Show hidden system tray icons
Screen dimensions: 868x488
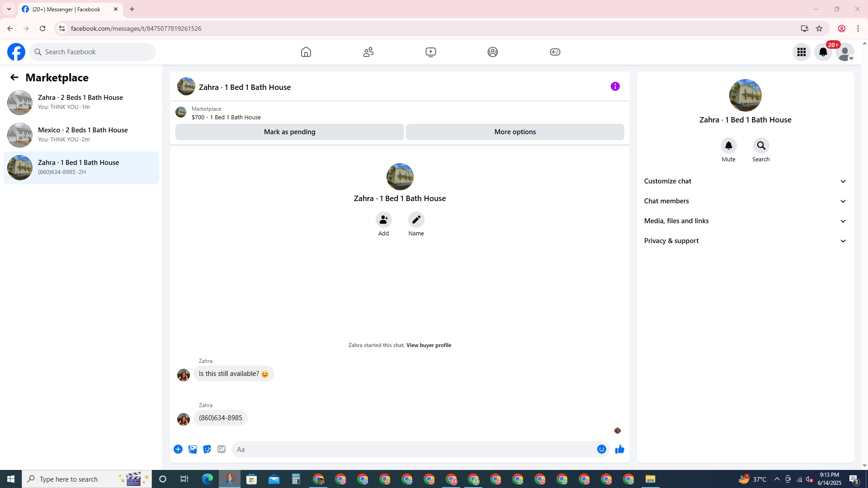pyautogui.click(x=777, y=479)
